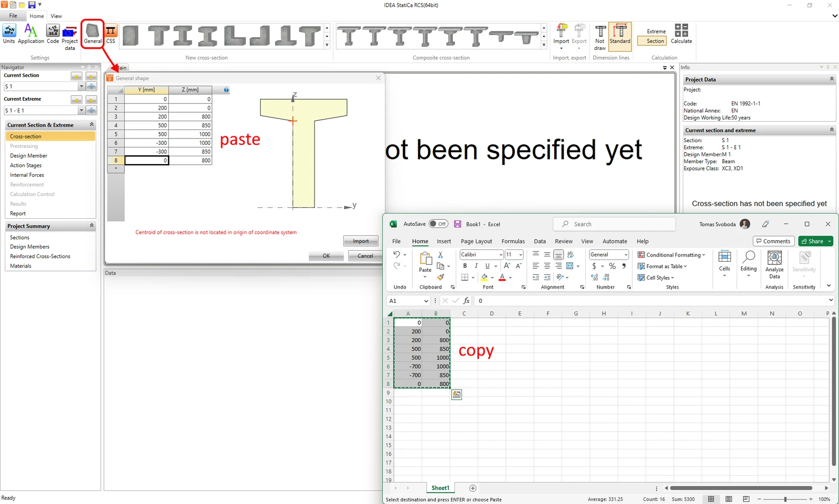The width and height of the screenshot is (839, 504).
Task: Open the General cross-section shape tool
Action: tap(93, 34)
